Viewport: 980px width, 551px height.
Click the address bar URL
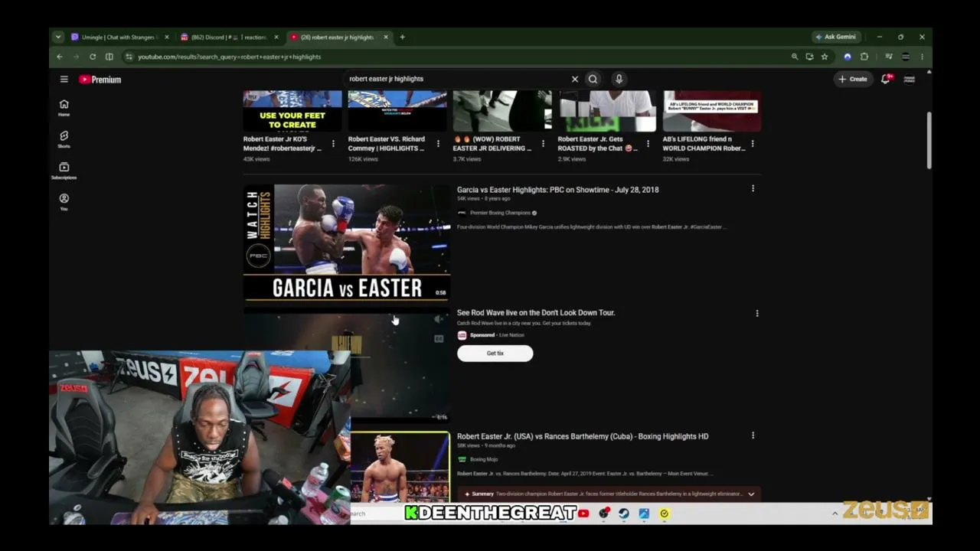click(230, 57)
